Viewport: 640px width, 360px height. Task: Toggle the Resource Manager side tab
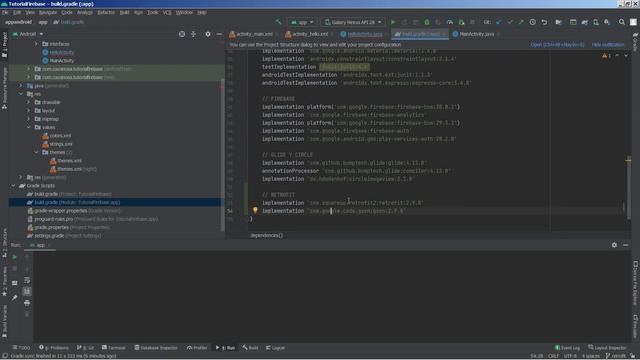[4, 88]
